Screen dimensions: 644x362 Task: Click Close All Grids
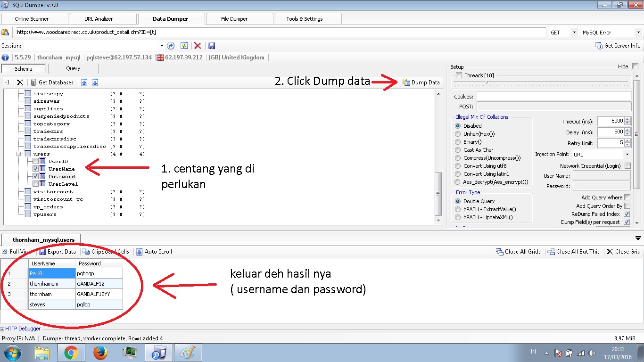point(518,252)
